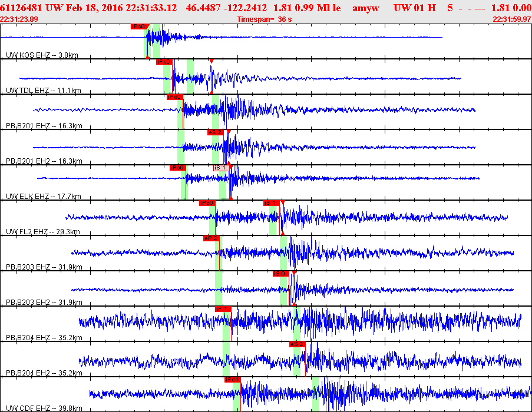This screenshot has width=532, height=412.
Task: Click the iPd0 pick flag on PB B201 EHZ
Action: pos(175,97)
